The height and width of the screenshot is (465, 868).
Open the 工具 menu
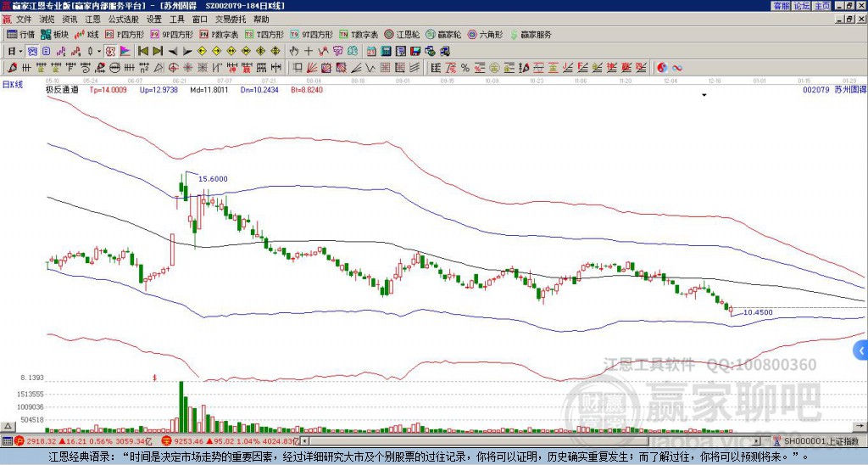point(176,20)
